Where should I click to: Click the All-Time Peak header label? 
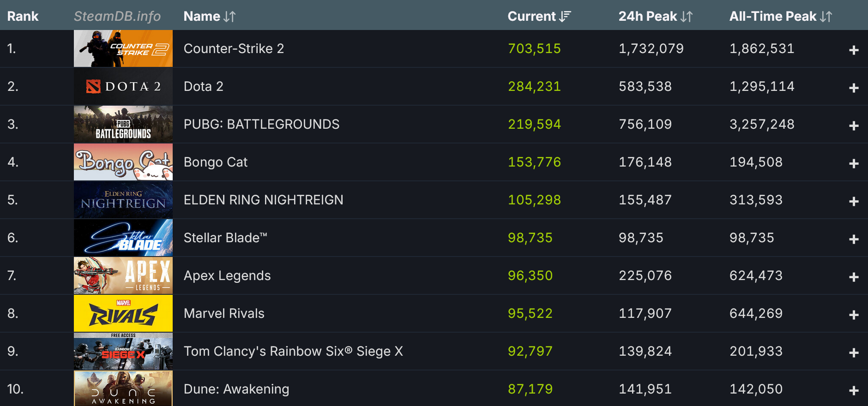(x=773, y=17)
